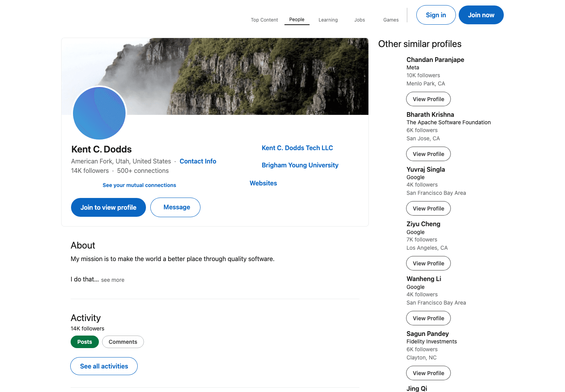Click See all activities button

(104, 366)
